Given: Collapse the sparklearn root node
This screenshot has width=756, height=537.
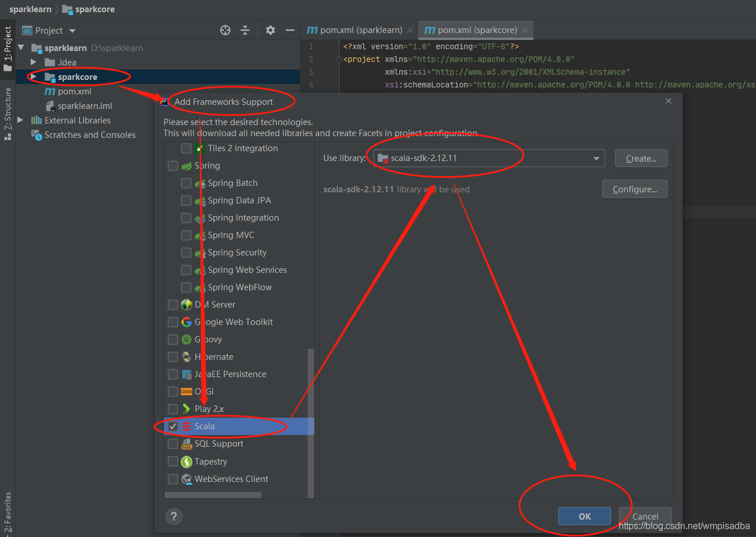Looking at the screenshot, I should click(21, 48).
